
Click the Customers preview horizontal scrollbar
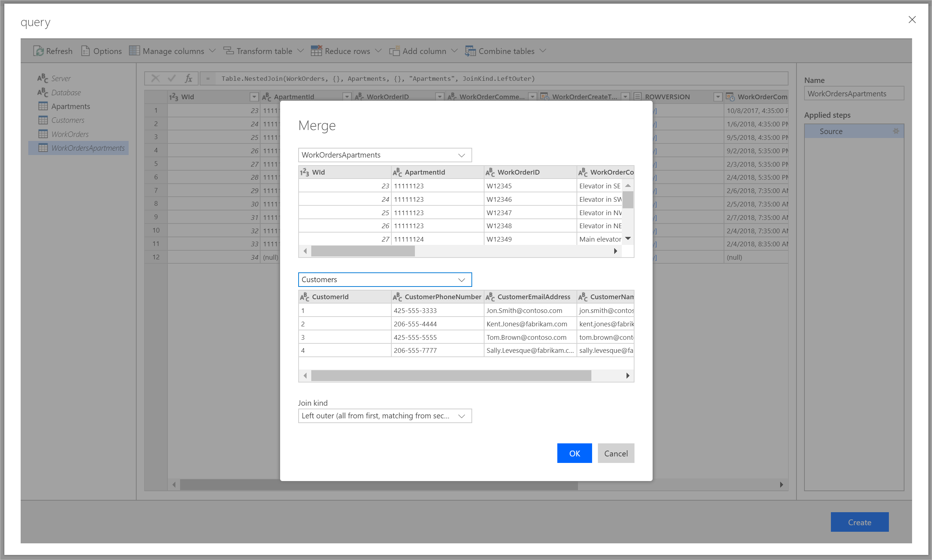(x=451, y=376)
